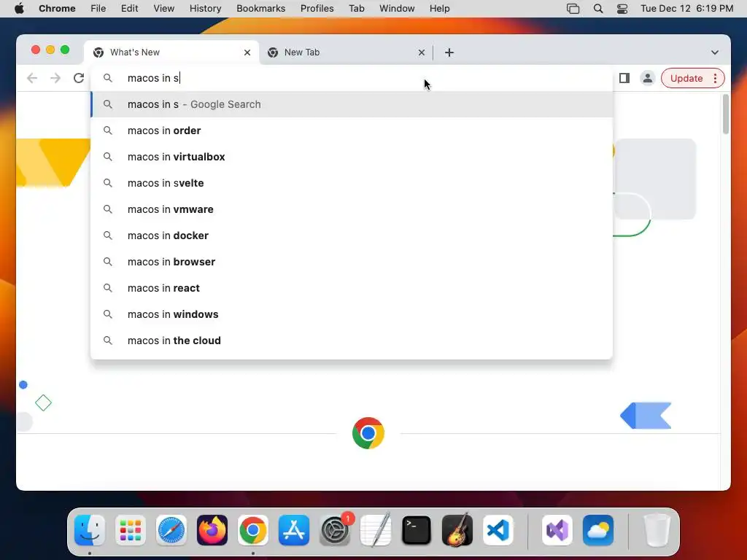Open the Chrome app menu
Viewport: 747px width, 560px height.
pos(57,9)
